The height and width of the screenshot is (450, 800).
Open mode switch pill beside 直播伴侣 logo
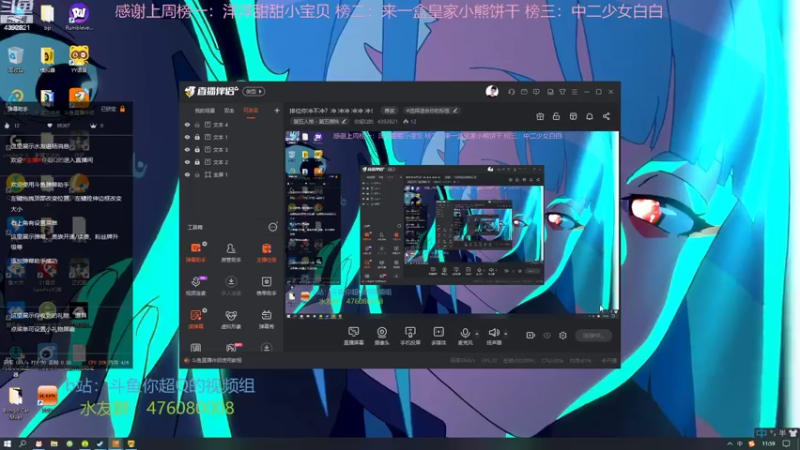[254, 92]
